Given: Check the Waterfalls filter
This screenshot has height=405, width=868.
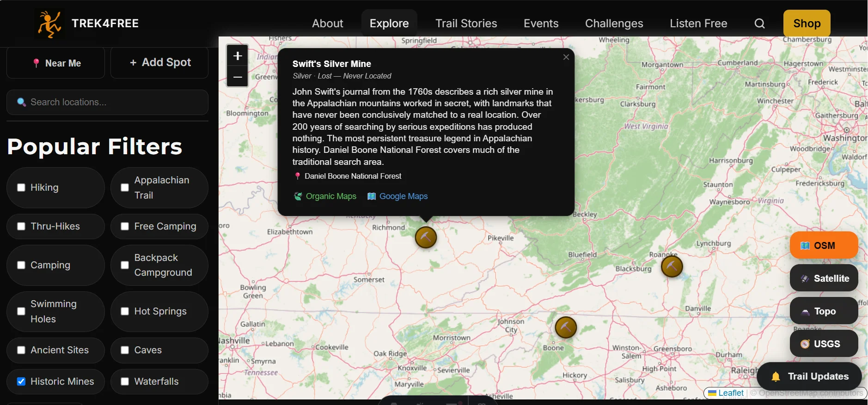Looking at the screenshot, I should tap(125, 381).
